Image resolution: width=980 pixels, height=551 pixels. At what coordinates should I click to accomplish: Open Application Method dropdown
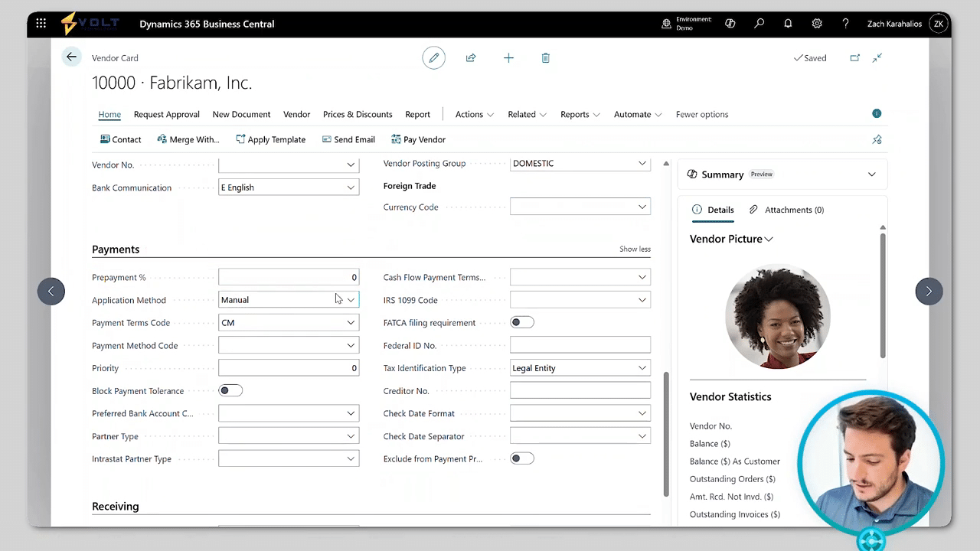(x=351, y=300)
